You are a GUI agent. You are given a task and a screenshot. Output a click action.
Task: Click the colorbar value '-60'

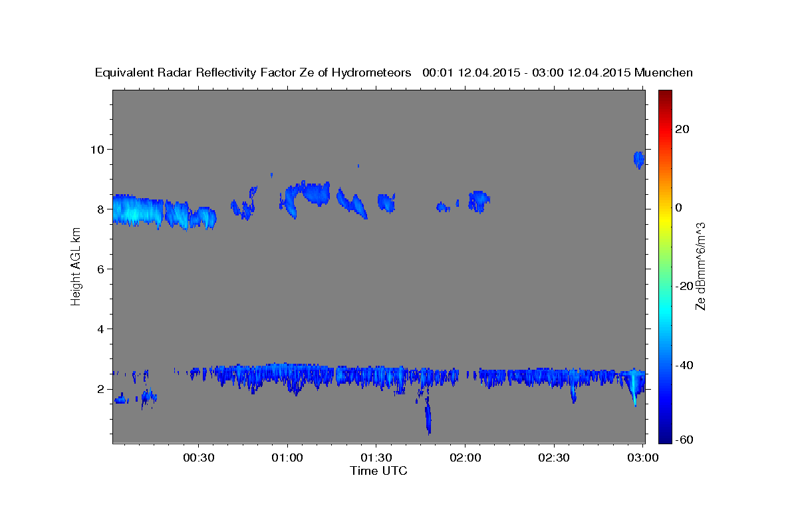coord(683,440)
